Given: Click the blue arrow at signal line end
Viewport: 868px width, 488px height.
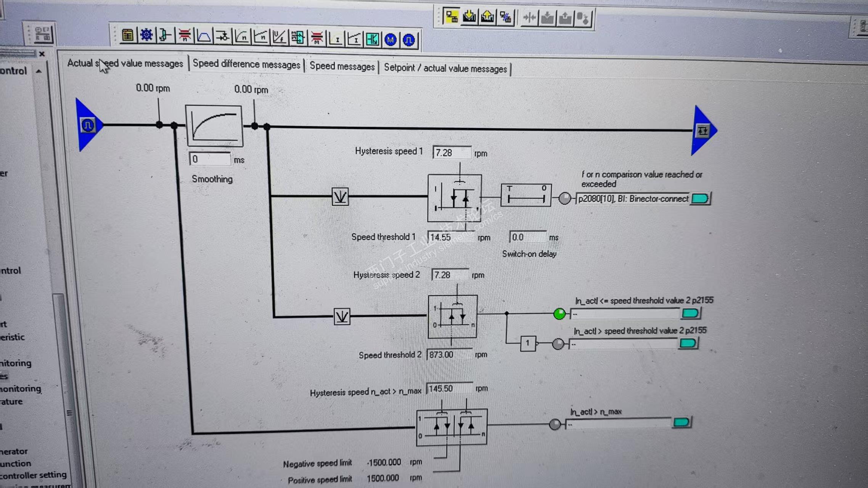Looking at the screenshot, I should click(x=703, y=131).
